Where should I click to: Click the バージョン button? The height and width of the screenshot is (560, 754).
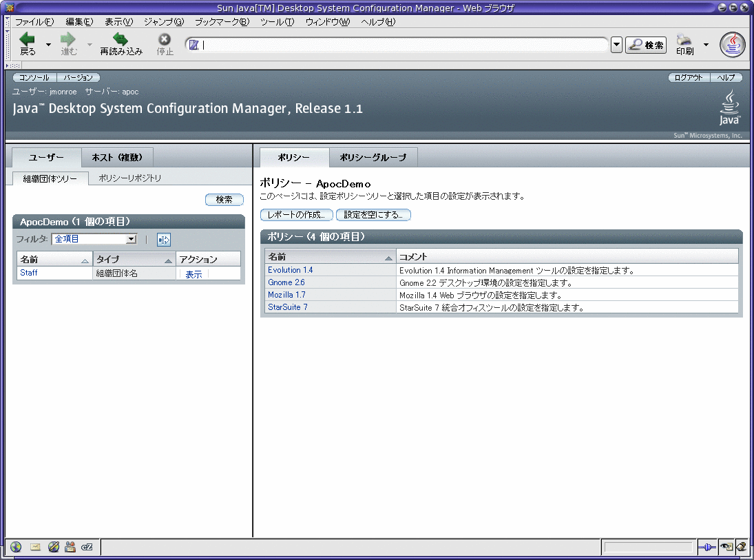point(78,77)
